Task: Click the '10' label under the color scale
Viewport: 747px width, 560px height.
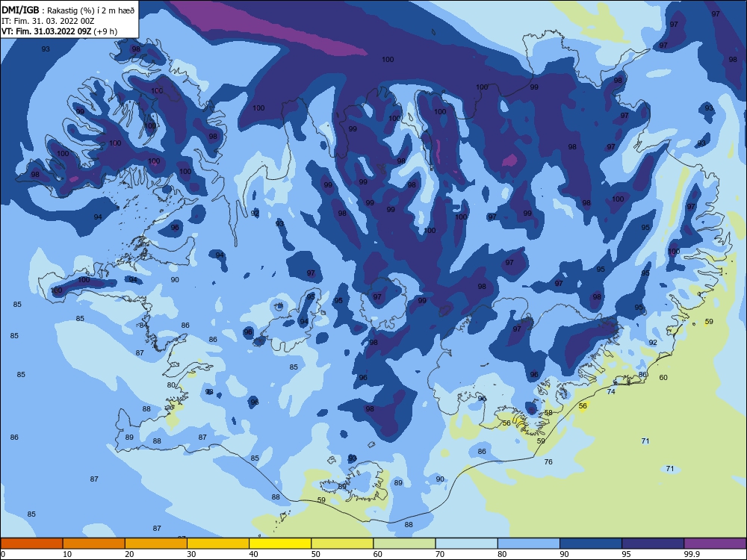Action: 67,554
